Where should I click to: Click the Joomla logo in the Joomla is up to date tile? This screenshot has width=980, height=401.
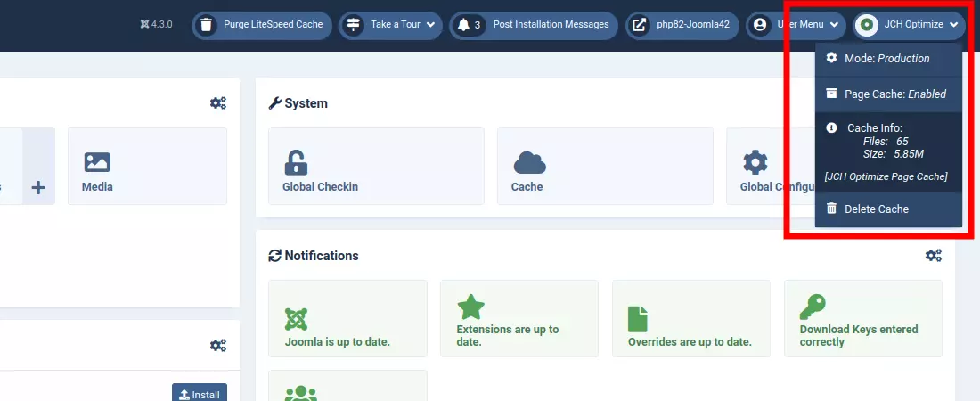coord(297,319)
